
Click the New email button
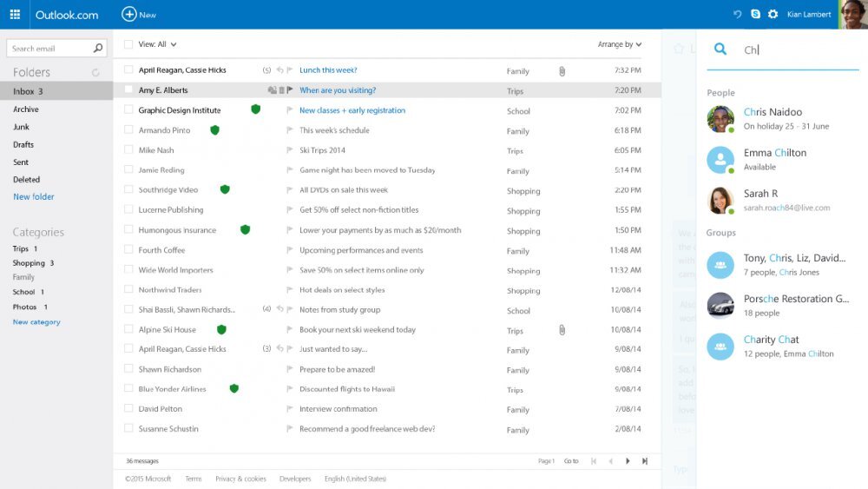[139, 15]
